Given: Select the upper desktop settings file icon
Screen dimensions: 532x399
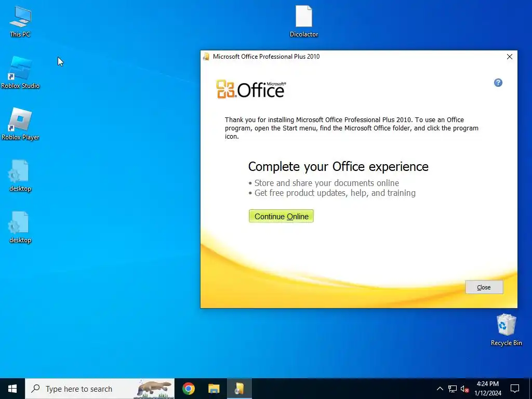Looking at the screenshot, I should (x=20, y=176).
